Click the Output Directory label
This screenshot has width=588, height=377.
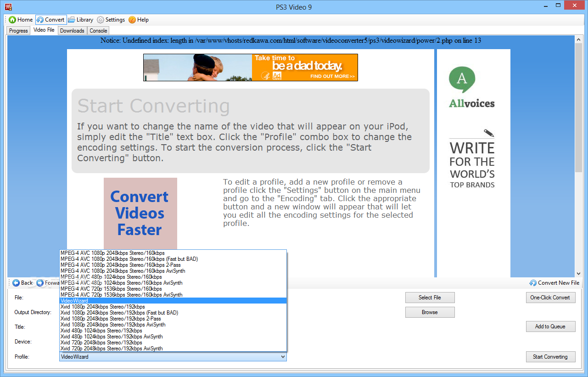[33, 312]
